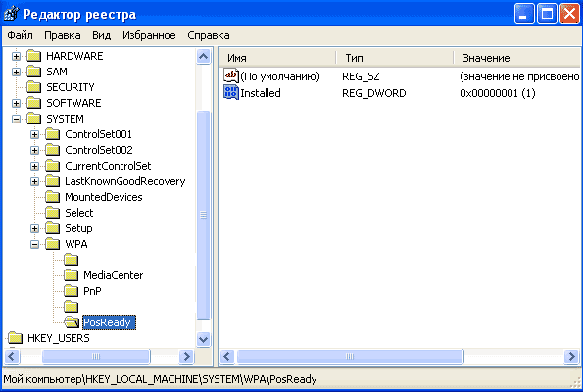Click the SYSTEM folder icon
The image size is (583, 392).
pos(34,119)
